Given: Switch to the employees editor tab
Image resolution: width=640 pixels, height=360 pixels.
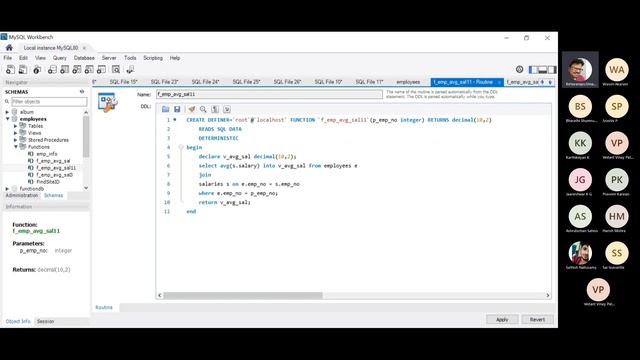Looking at the screenshot, I should pyautogui.click(x=408, y=82).
